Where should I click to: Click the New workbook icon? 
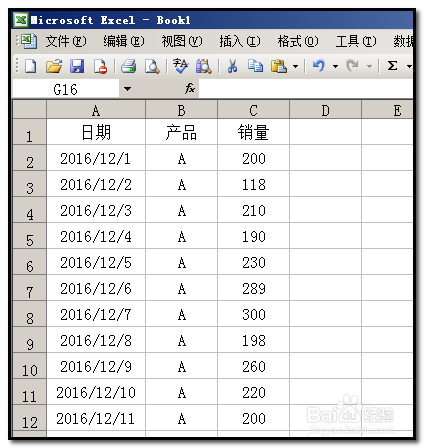[x=31, y=66]
